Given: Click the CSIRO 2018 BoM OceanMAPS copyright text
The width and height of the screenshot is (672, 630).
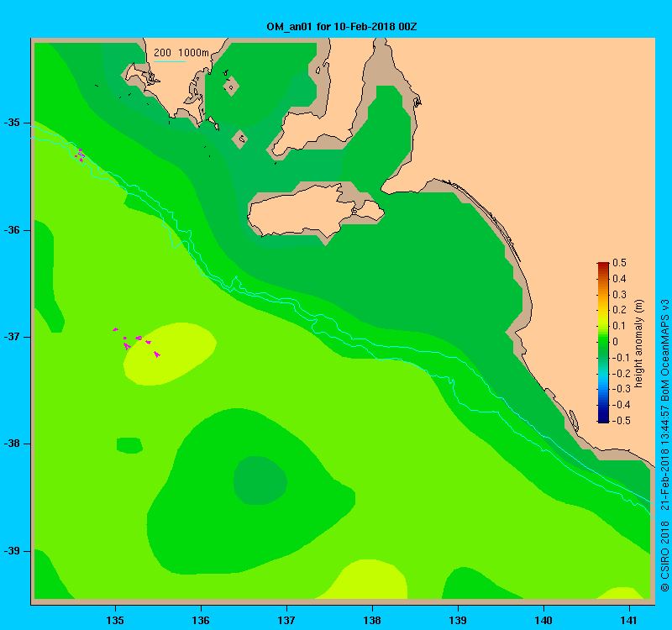Looking at the screenshot, I should coord(664,446).
